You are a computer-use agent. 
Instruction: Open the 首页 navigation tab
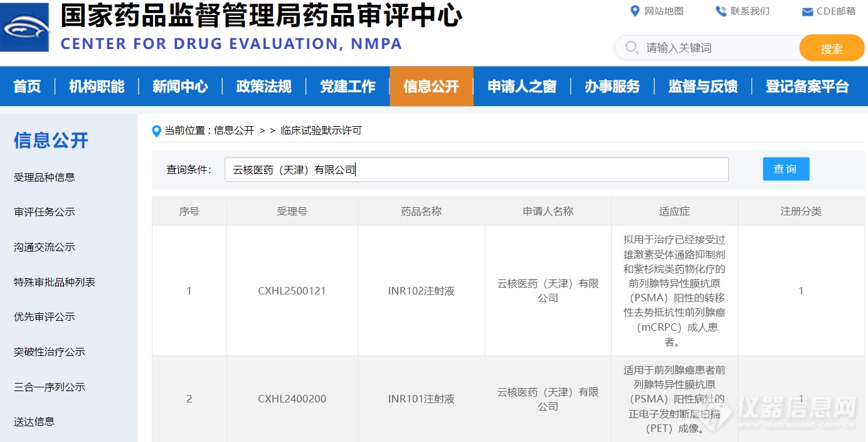27,87
